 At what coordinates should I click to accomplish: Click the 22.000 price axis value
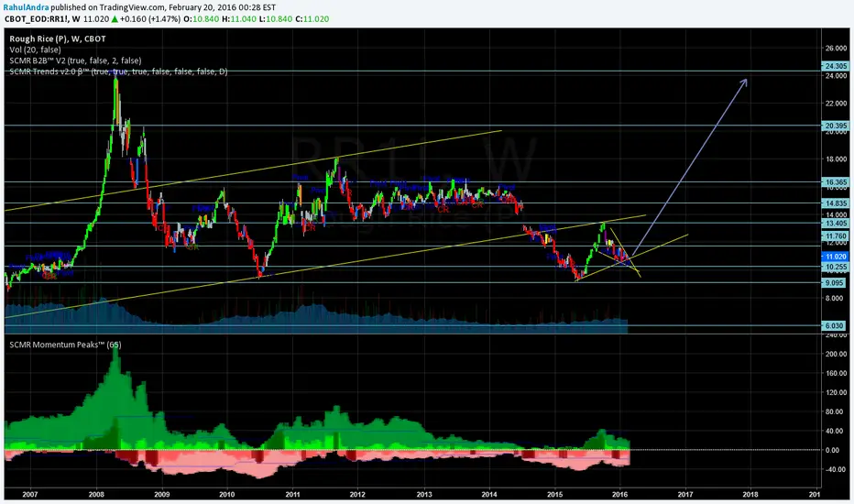(x=836, y=104)
